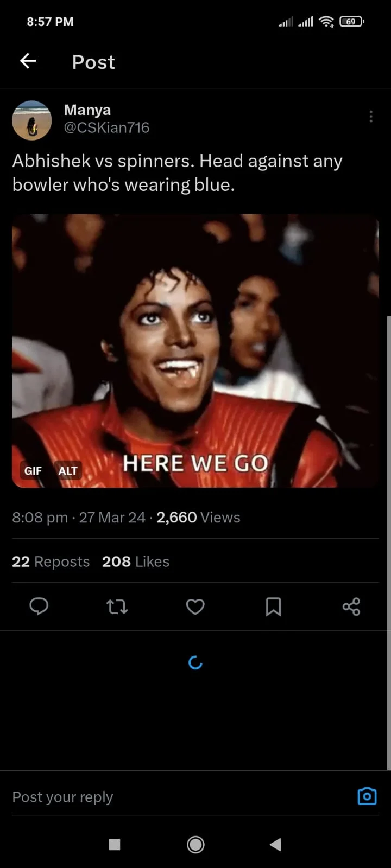Tap the Manya display name
The height and width of the screenshot is (868, 391).
[x=87, y=110]
